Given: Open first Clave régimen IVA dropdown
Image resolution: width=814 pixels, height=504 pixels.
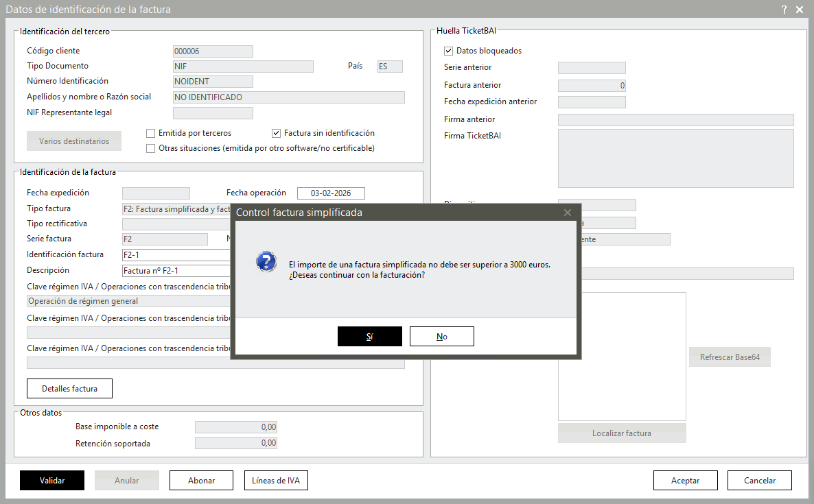Looking at the screenshot, I should point(130,301).
